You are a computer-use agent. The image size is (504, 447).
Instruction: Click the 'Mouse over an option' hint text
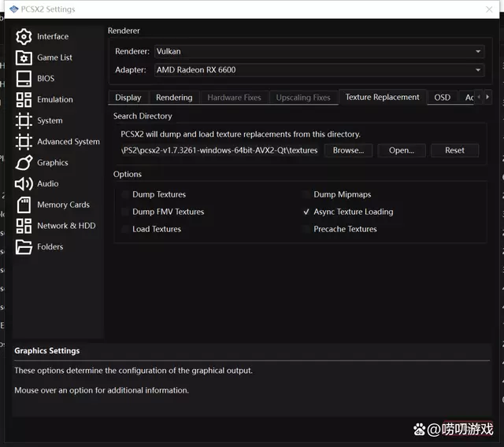point(102,390)
